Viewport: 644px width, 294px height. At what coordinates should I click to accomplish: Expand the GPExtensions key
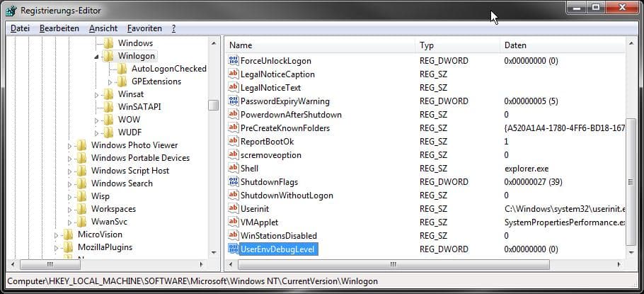point(110,82)
